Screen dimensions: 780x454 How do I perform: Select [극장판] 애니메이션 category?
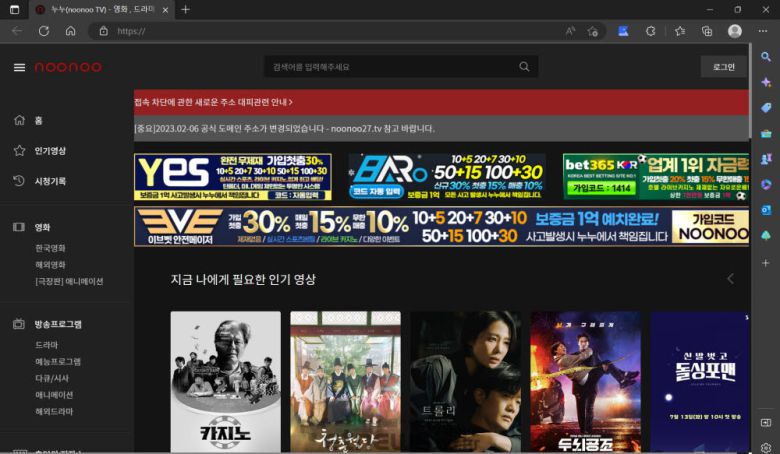coord(69,281)
